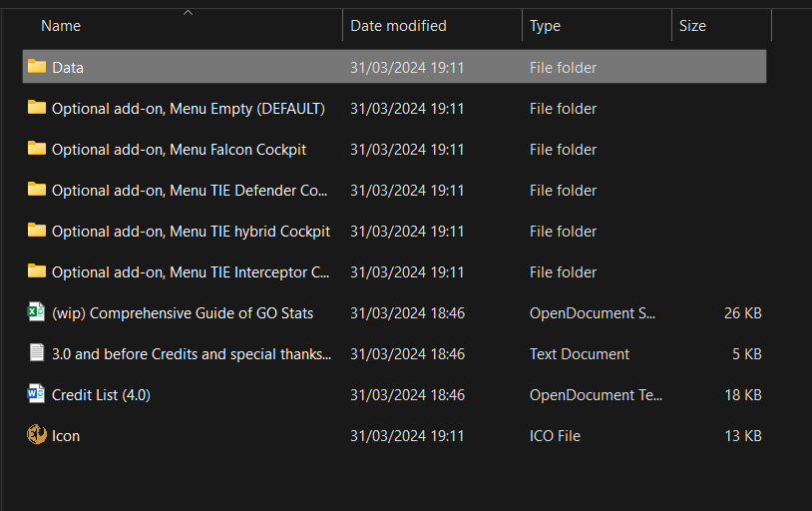Click the TIE Interceptor folder icon
812x511 pixels.
(x=37, y=271)
